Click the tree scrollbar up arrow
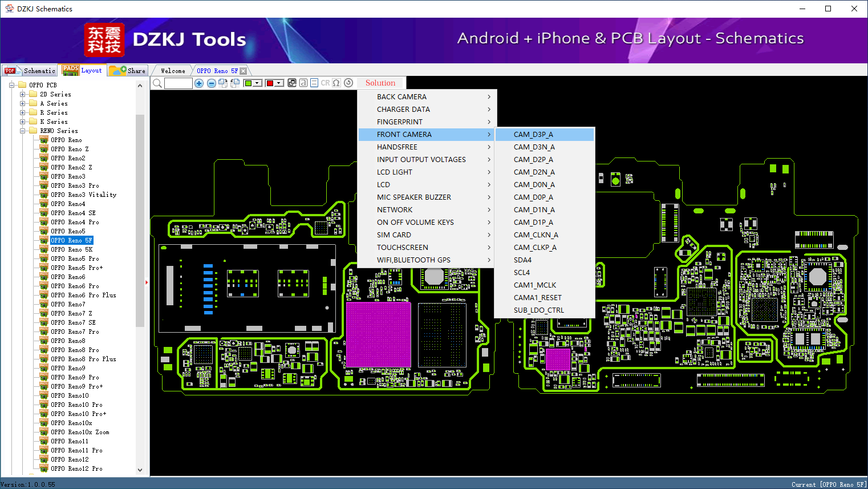The height and width of the screenshot is (489, 868). [140, 86]
